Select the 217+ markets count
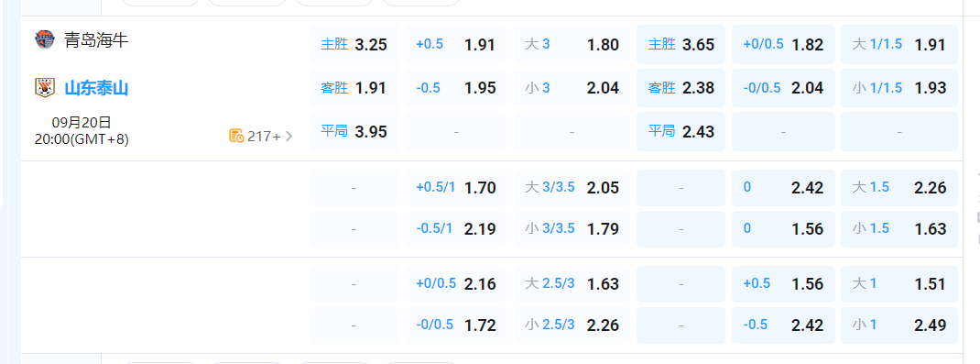The image size is (980, 364). click(x=264, y=136)
